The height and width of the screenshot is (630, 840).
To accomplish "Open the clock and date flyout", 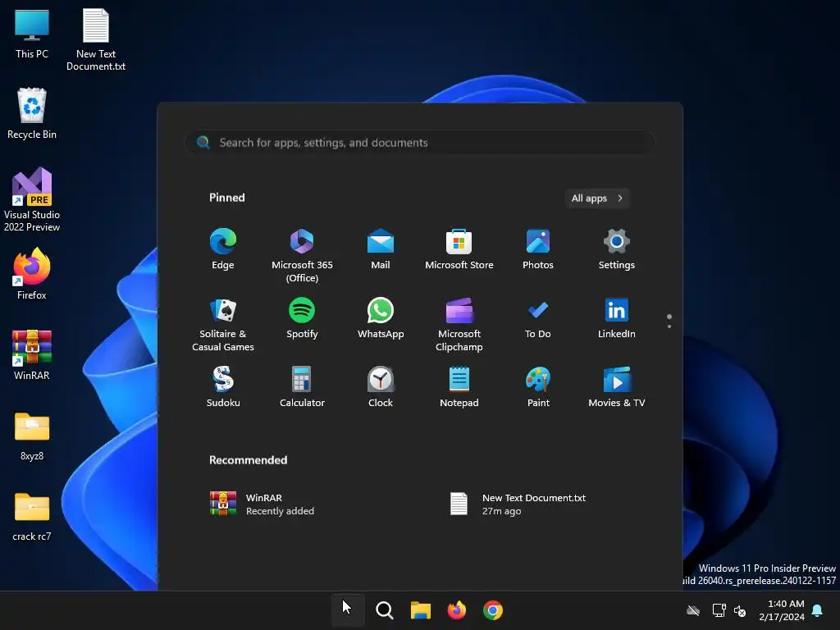I will tap(782, 610).
